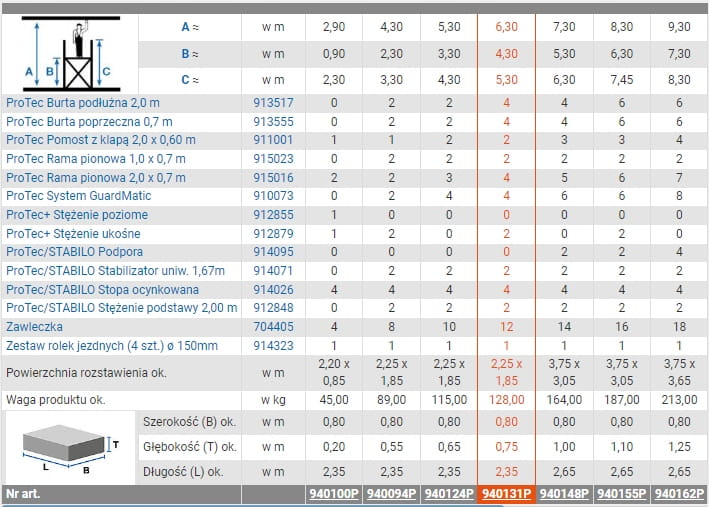Open ProTec Burta podłużna 2,0 m link
Viewport: 709px width, 507px height.
point(83,103)
